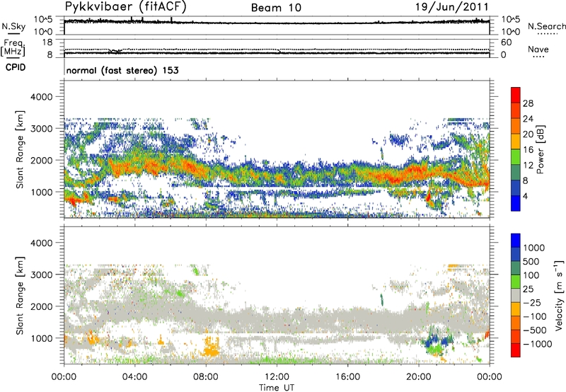This screenshot has height=392, width=566.
Task: Click the yellow 16-20 dB Power swatch
Action: coord(516,141)
